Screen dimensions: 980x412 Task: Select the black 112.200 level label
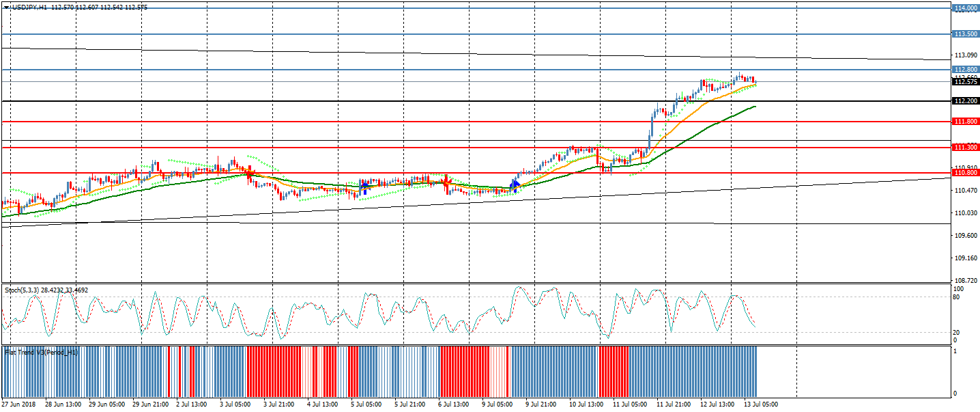(x=965, y=101)
